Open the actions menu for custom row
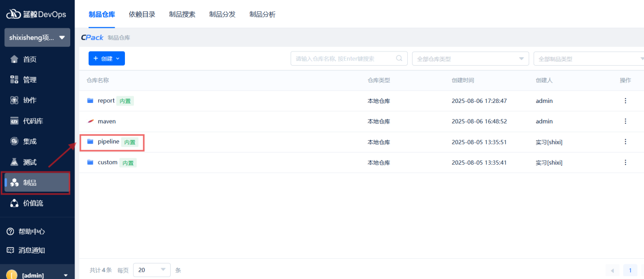Viewport: 644px width, 279px height. pos(626,162)
